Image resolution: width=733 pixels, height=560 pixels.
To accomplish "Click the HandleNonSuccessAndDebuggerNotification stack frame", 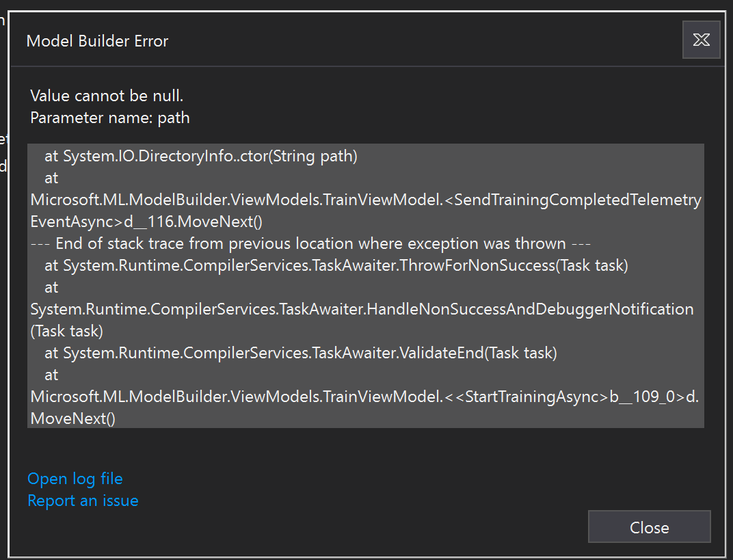I will 361,308.
